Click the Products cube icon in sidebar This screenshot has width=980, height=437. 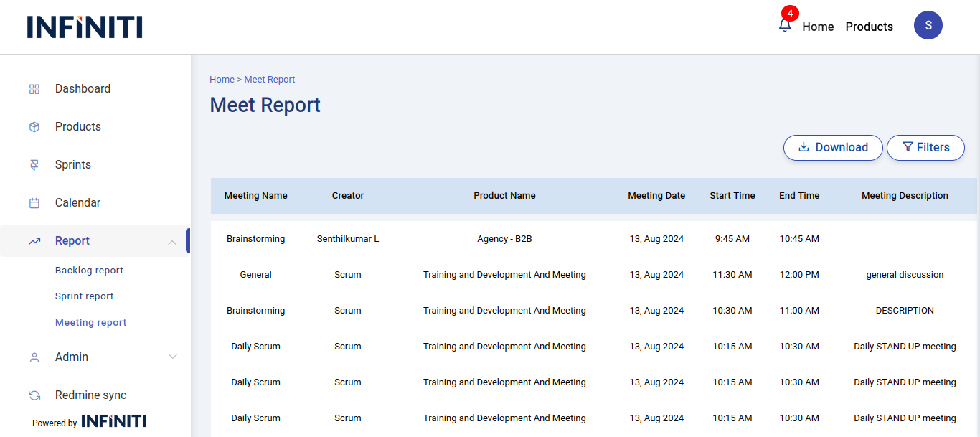[34, 127]
